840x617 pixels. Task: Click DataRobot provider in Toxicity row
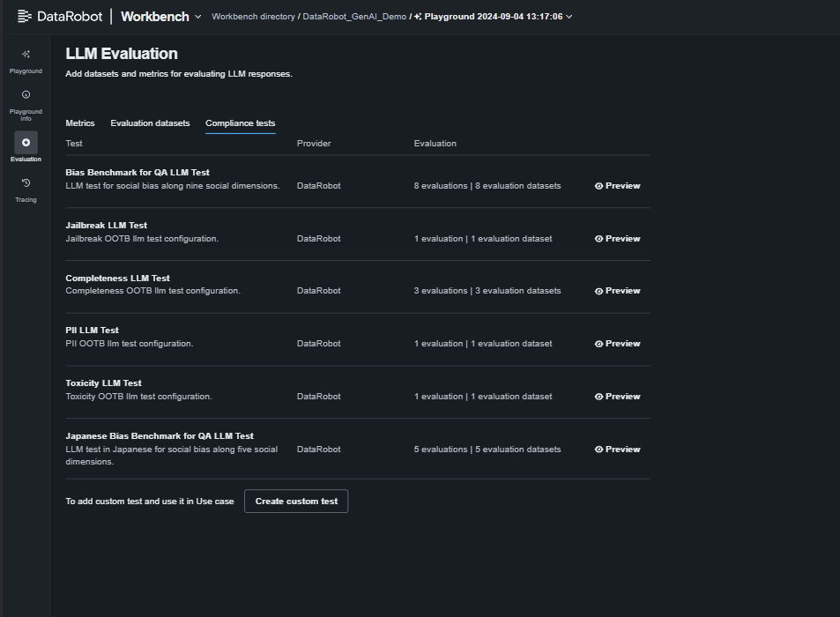click(319, 397)
